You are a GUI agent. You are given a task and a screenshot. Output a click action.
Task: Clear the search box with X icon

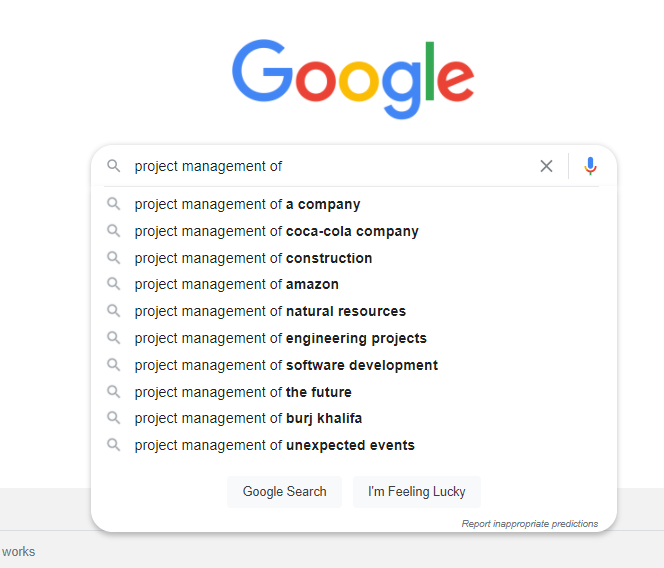[546, 166]
